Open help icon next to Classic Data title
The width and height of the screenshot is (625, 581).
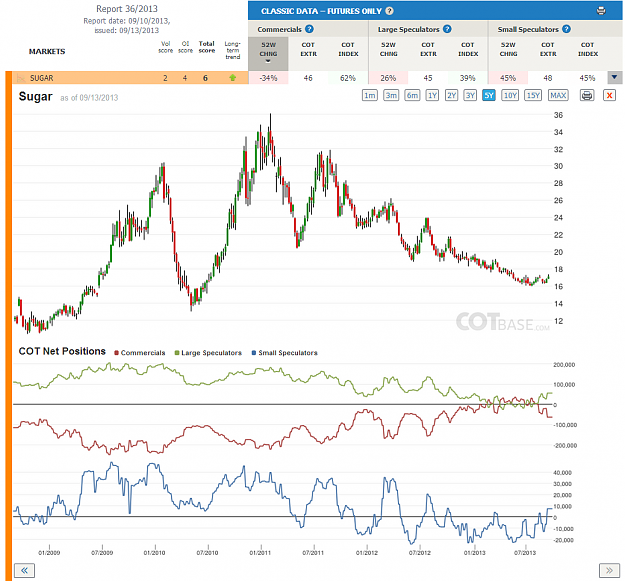click(x=389, y=11)
